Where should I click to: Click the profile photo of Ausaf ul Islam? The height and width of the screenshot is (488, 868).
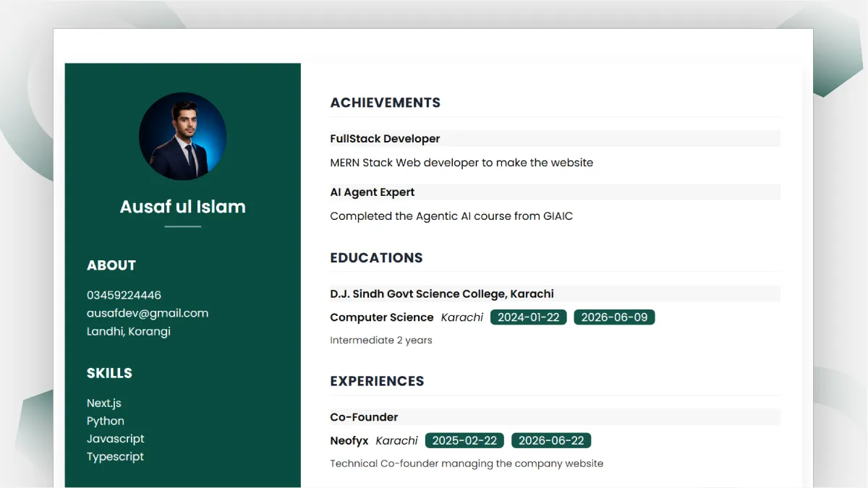tap(183, 137)
